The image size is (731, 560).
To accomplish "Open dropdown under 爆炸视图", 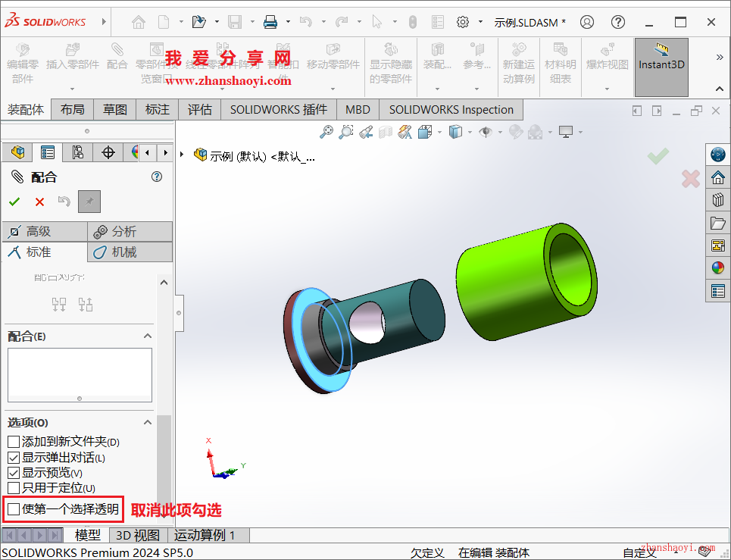I will (x=607, y=89).
